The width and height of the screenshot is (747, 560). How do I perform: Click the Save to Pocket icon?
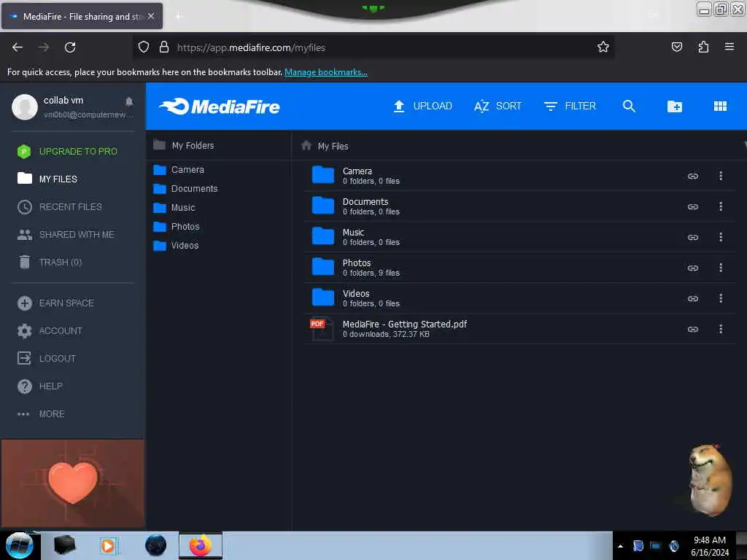point(676,47)
